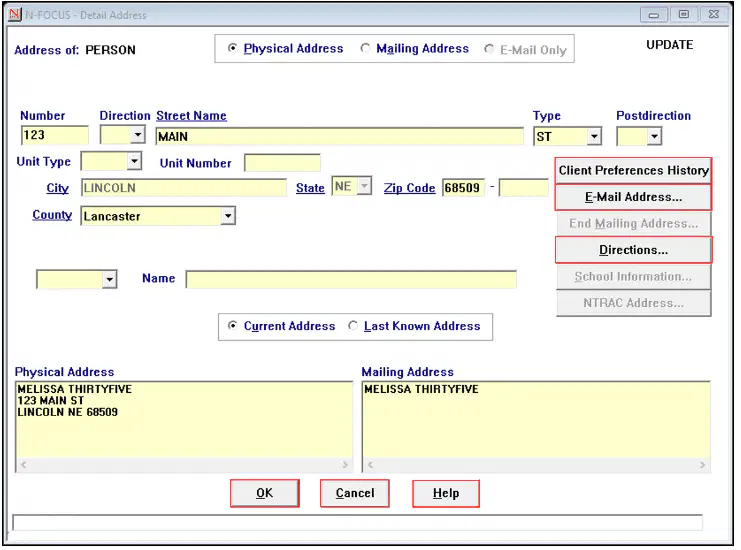The image size is (741, 550).
Task: Click Physical Address box left scroll arrow
Action: [23, 465]
